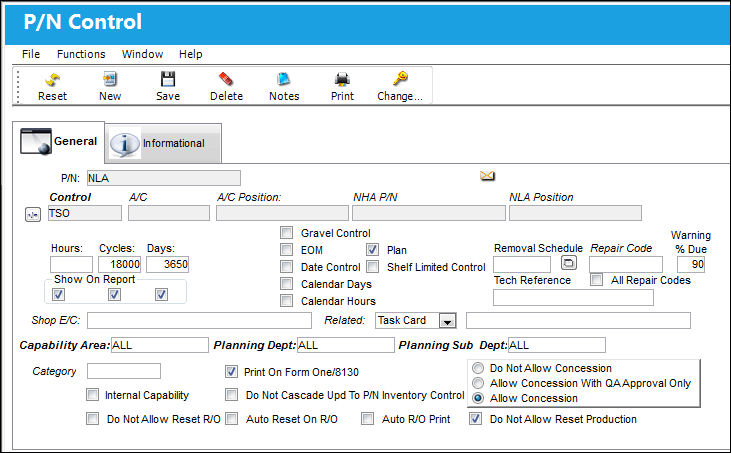Select the Allow Concession radio button
This screenshot has height=453, width=731.
[x=478, y=398]
